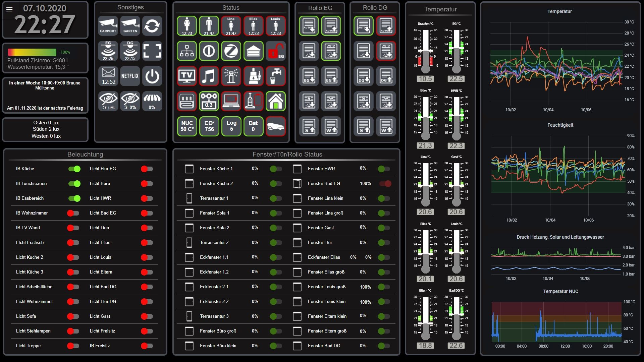Screen dimensions: 644x362
Task: Toggle the IB Wohnzimmer switch
Action: 73,213
